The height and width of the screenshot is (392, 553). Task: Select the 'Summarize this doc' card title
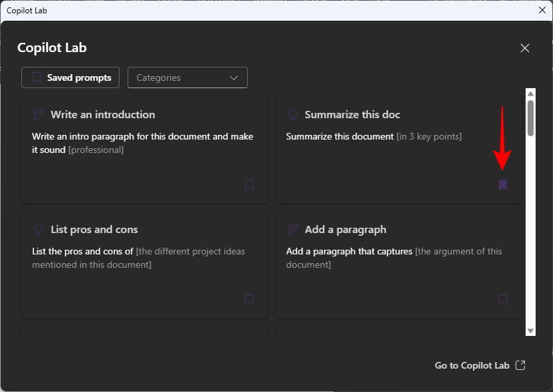353,115
